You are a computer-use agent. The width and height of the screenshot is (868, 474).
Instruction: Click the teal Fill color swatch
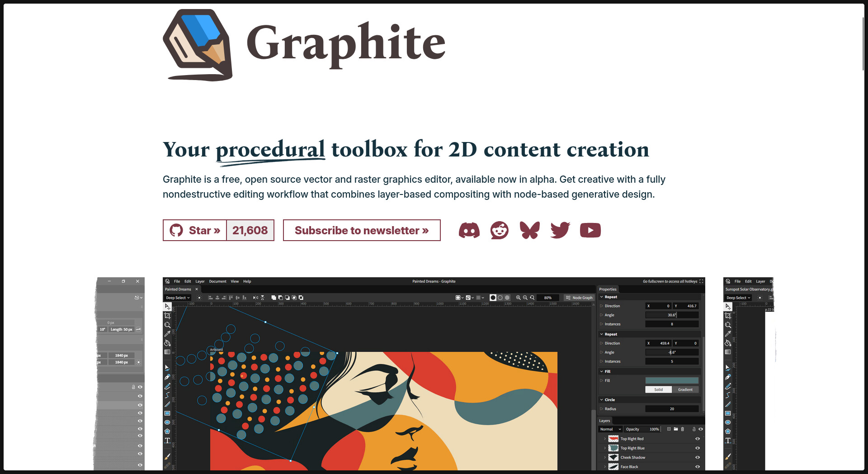(x=671, y=380)
